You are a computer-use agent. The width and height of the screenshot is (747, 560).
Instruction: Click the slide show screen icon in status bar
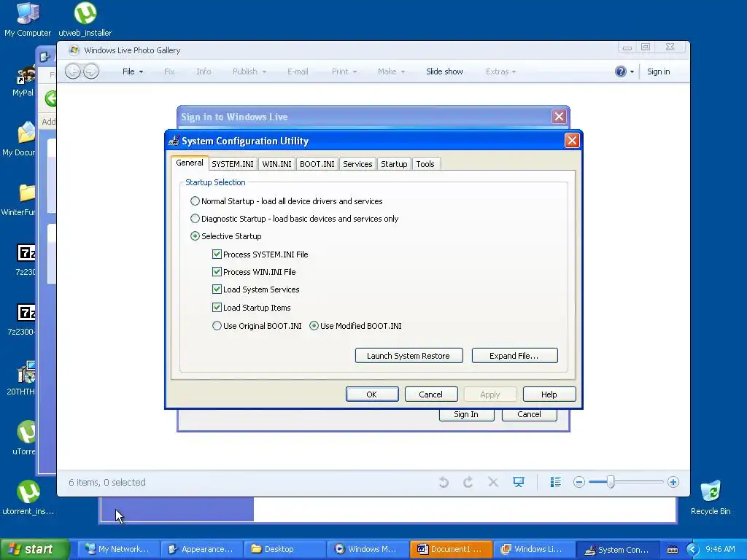pos(519,483)
